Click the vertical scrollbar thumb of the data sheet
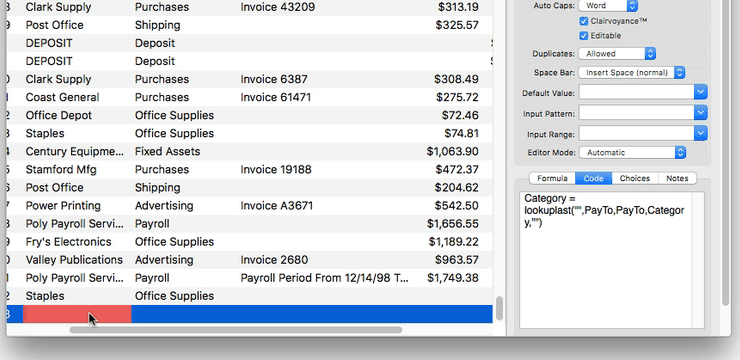Screen dimensions: 740x360 498,309
